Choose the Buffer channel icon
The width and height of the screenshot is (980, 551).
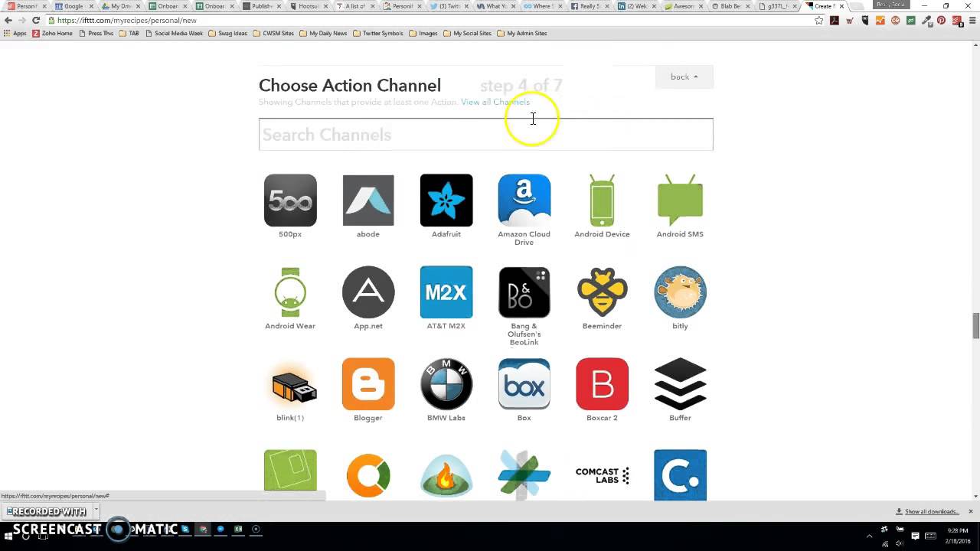pyautogui.click(x=680, y=384)
